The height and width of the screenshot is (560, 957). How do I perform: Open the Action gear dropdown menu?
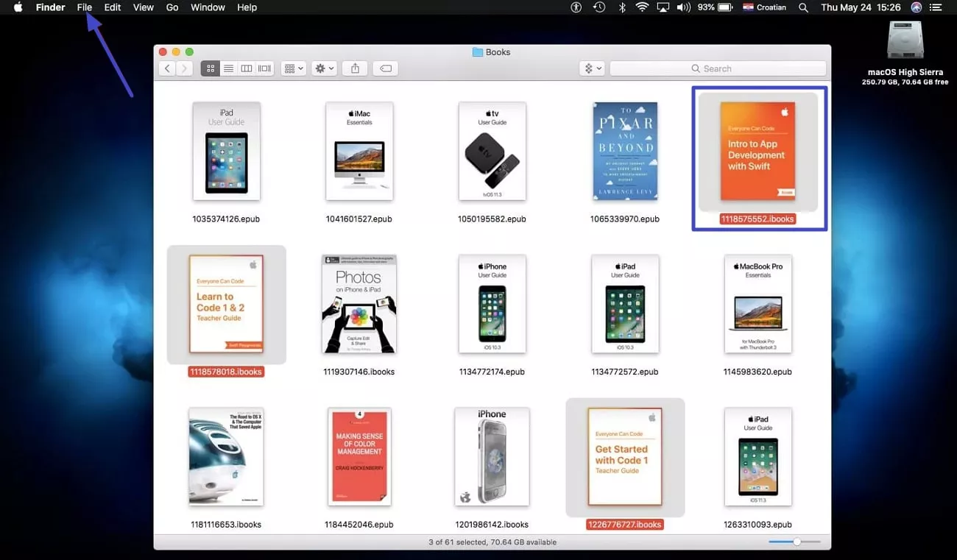click(x=323, y=68)
